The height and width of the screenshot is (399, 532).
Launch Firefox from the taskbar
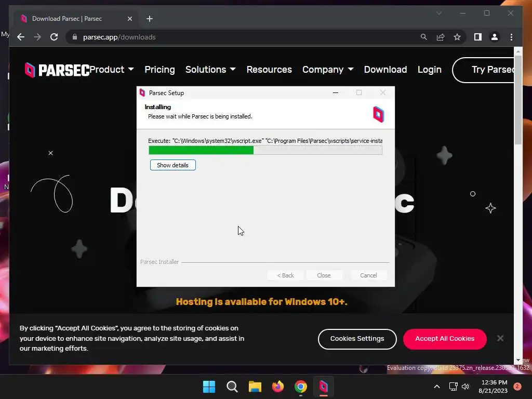tap(278, 387)
